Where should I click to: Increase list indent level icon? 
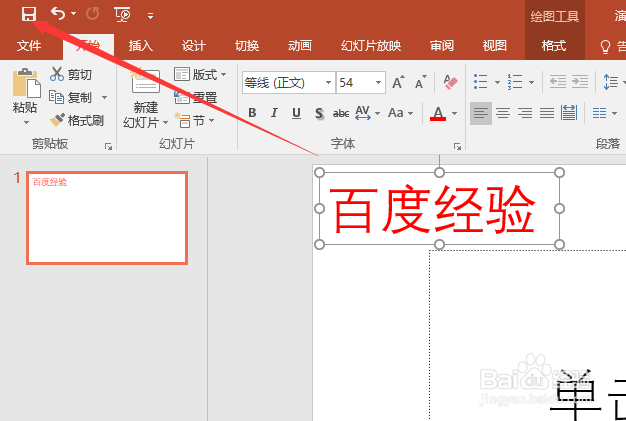[x=580, y=82]
